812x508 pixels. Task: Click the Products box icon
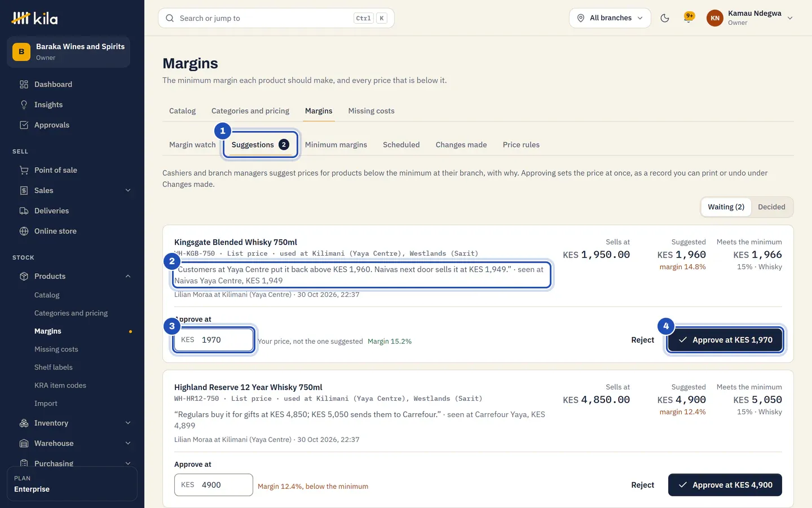pyautogui.click(x=24, y=277)
